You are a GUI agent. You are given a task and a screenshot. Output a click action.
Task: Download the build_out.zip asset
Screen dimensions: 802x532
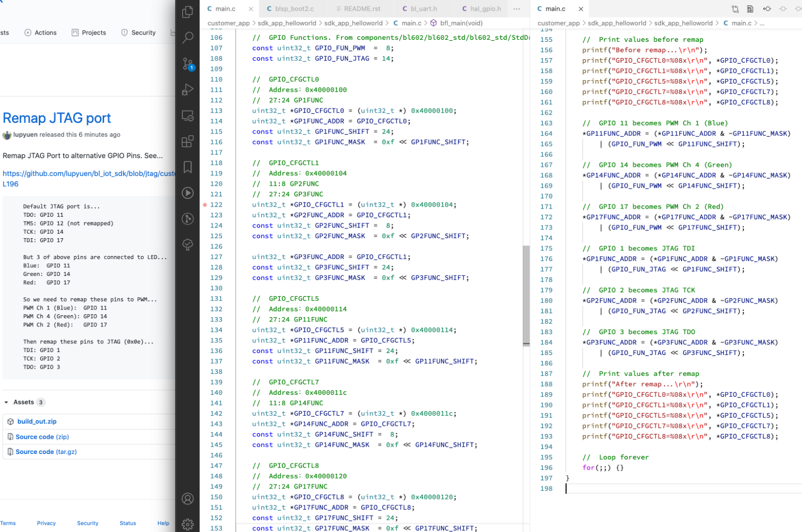click(37, 421)
